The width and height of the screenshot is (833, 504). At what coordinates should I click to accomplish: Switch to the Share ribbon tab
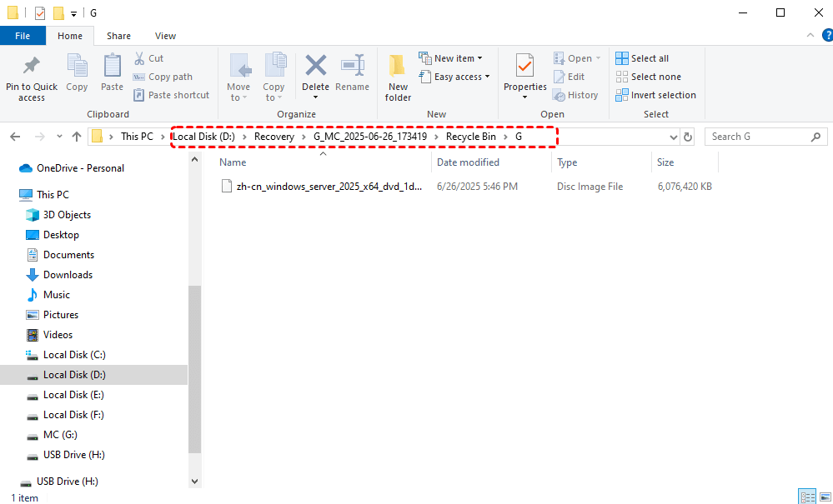point(118,36)
